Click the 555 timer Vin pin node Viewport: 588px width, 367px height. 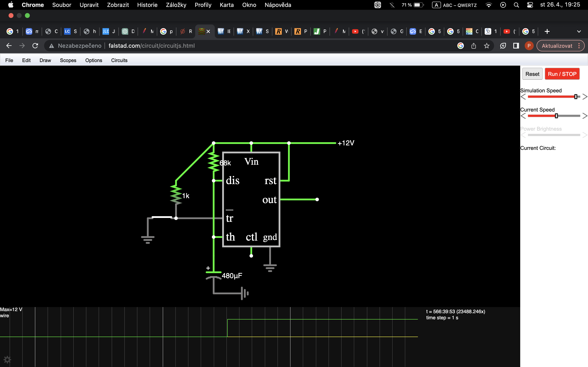coord(251,143)
